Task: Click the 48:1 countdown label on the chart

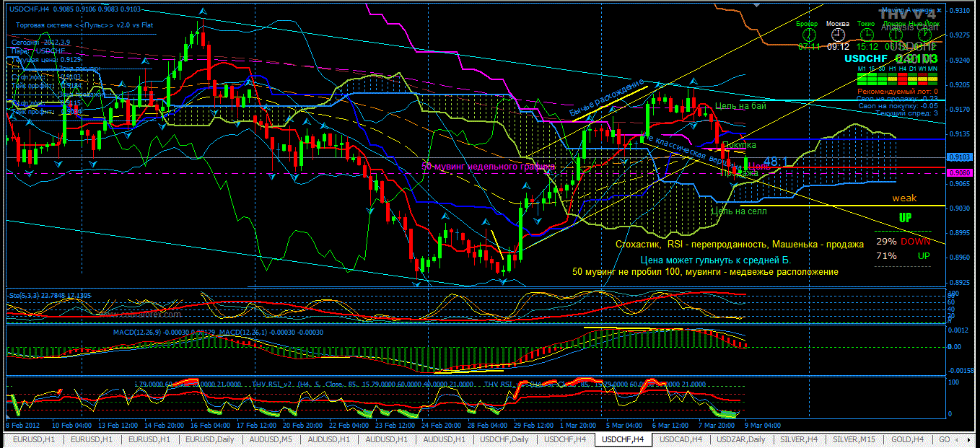Action: click(x=777, y=162)
